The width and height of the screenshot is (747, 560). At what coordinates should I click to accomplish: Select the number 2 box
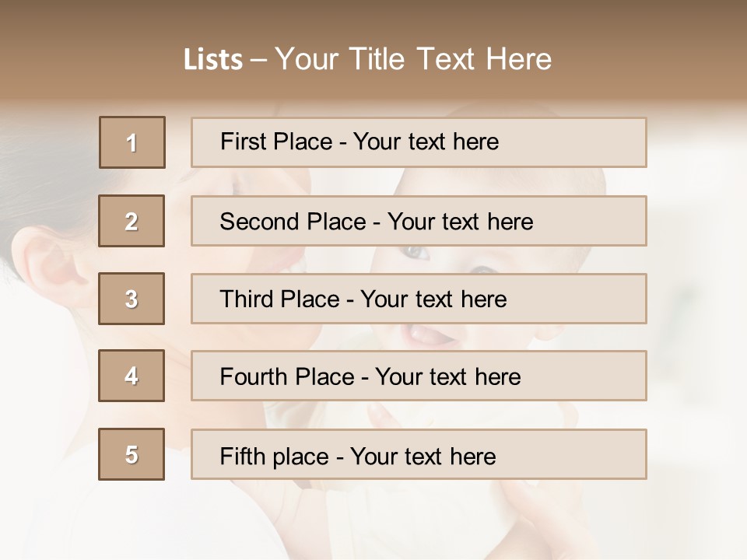pyautogui.click(x=132, y=221)
